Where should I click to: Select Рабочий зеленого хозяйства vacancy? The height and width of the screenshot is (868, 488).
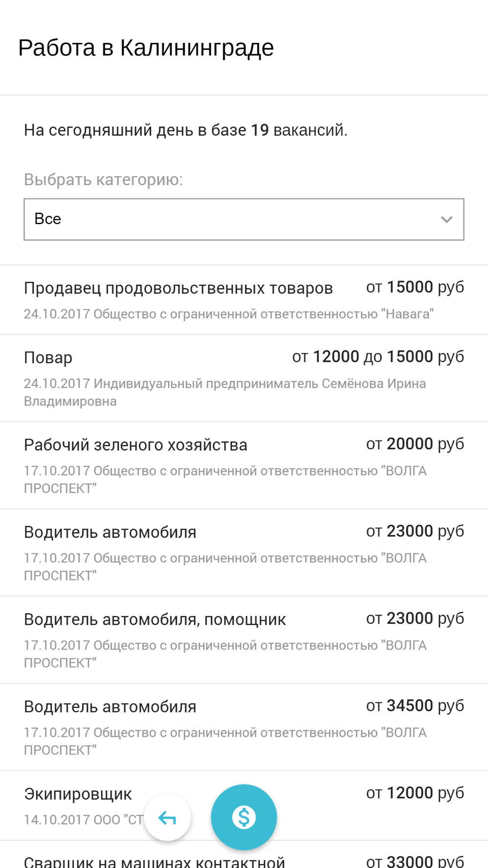click(244, 466)
